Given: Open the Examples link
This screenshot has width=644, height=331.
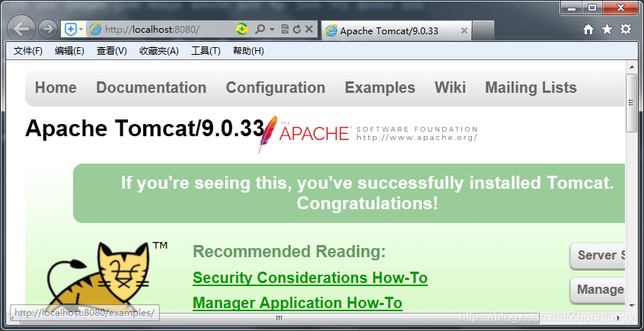Looking at the screenshot, I should point(380,88).
